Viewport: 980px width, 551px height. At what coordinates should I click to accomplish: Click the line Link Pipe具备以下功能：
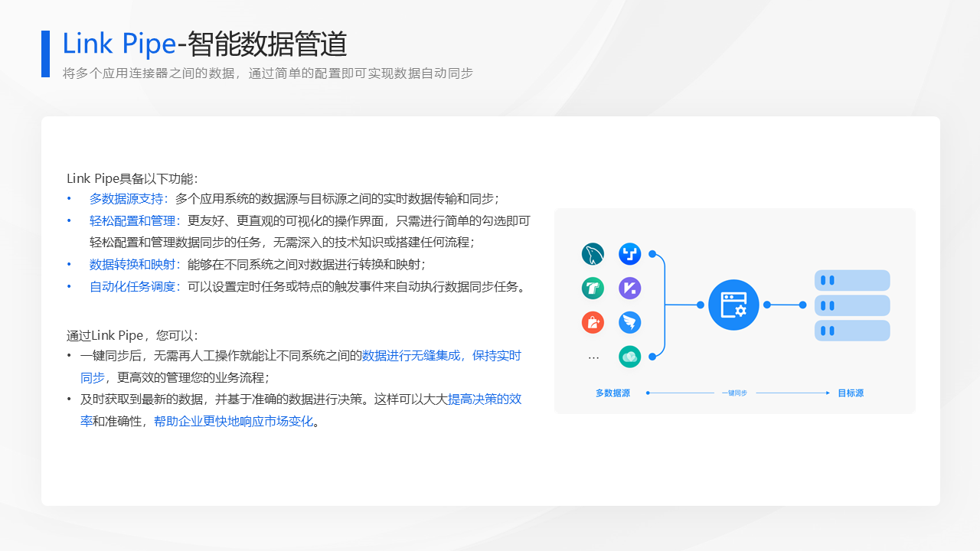point(132,179)
